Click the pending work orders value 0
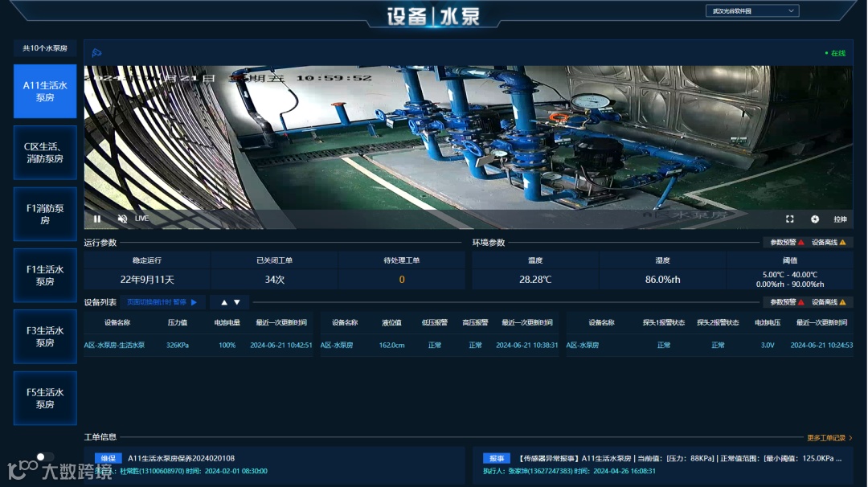Screen dimensions: 868x487 pos(402,280)
